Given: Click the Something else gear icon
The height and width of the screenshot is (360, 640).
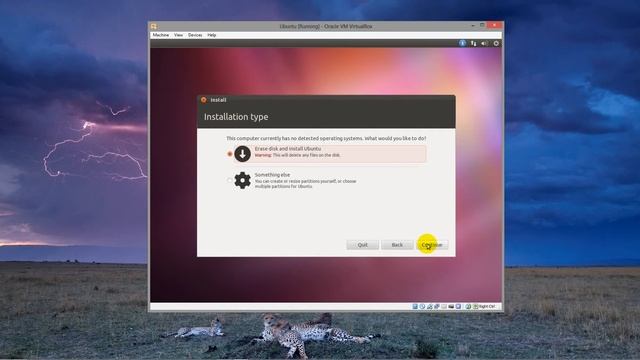Looking at the screenshot, I should [x=242, y=180].
